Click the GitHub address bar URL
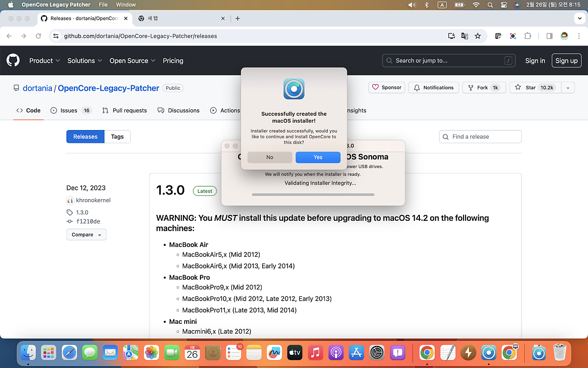 [x=141, y=36]
